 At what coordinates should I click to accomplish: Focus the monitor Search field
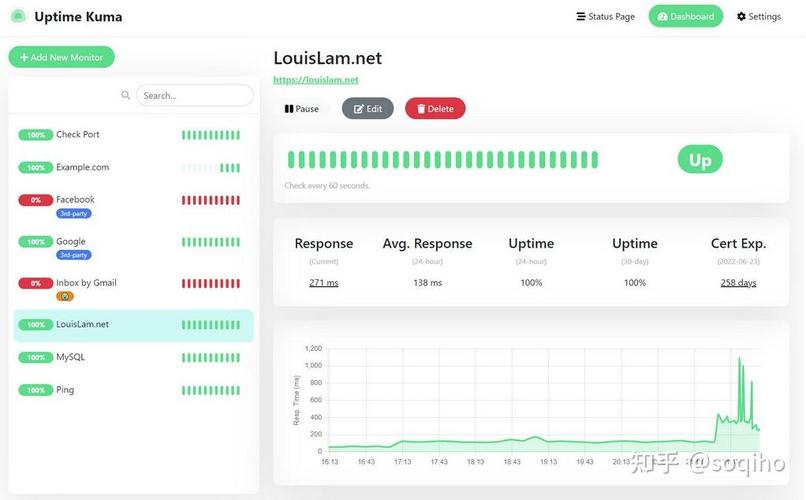[x=195, y=96]
